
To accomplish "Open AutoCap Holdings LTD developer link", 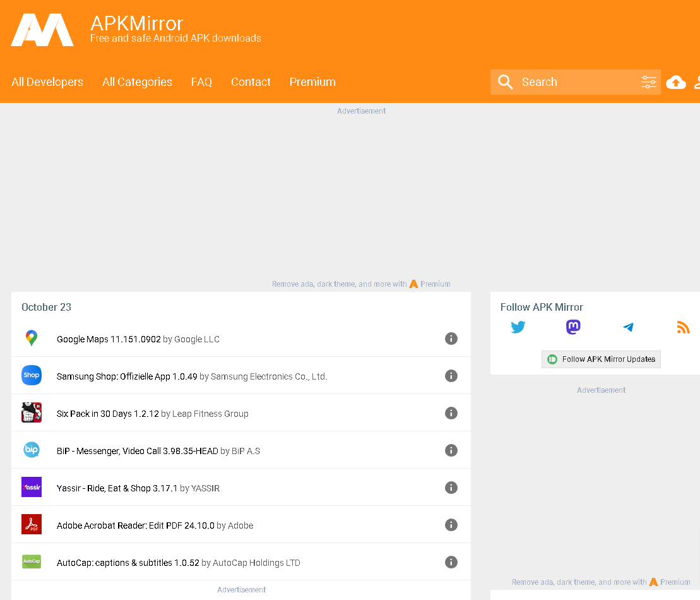I will [x=256, y=563].
